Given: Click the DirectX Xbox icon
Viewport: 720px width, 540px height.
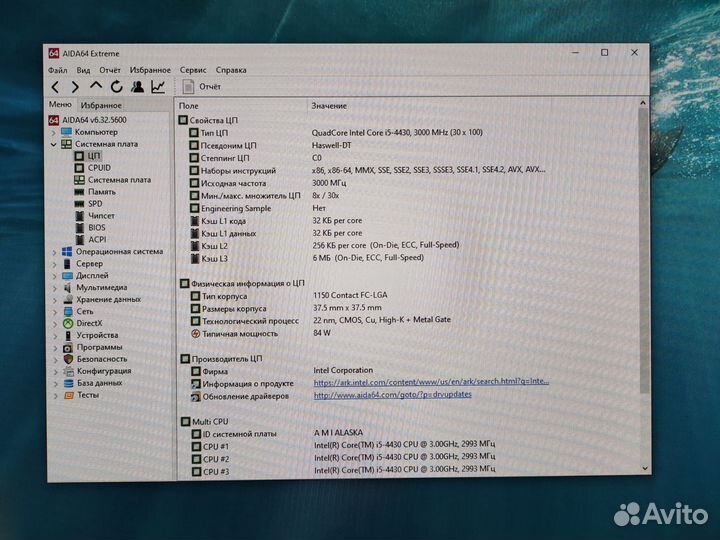Looking at the screenshot, I should [x=68, y=323].
